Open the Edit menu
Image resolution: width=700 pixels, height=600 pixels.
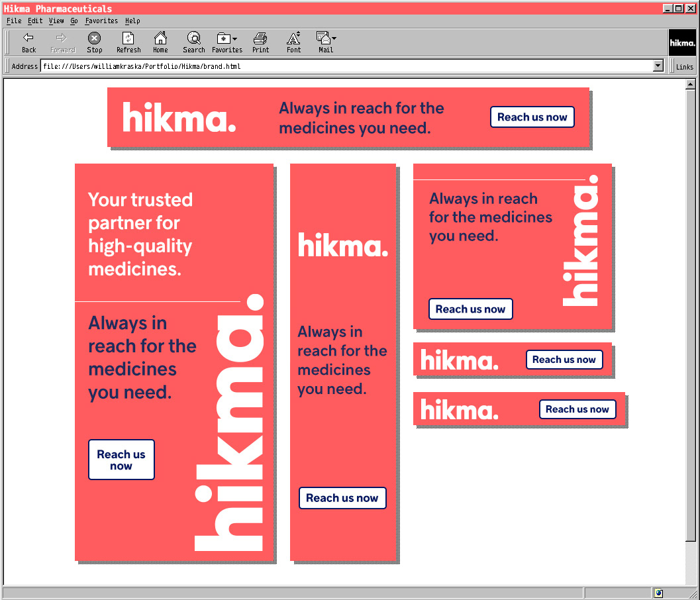tap(35, 21)
